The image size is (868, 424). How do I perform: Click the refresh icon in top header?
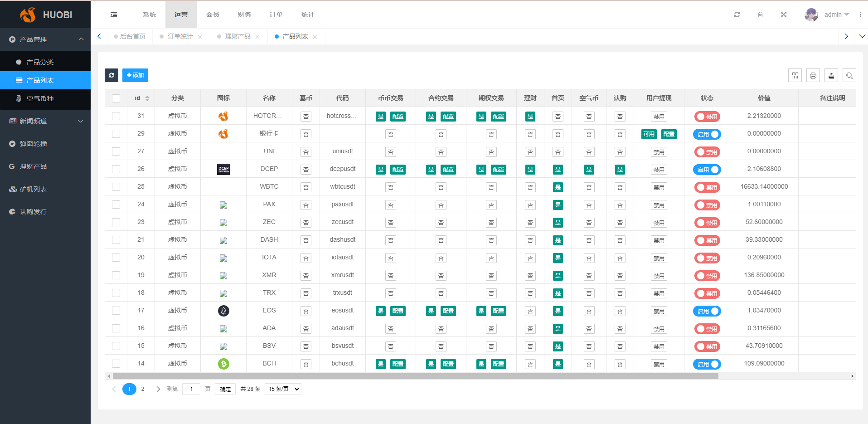[x=737, y=15]
